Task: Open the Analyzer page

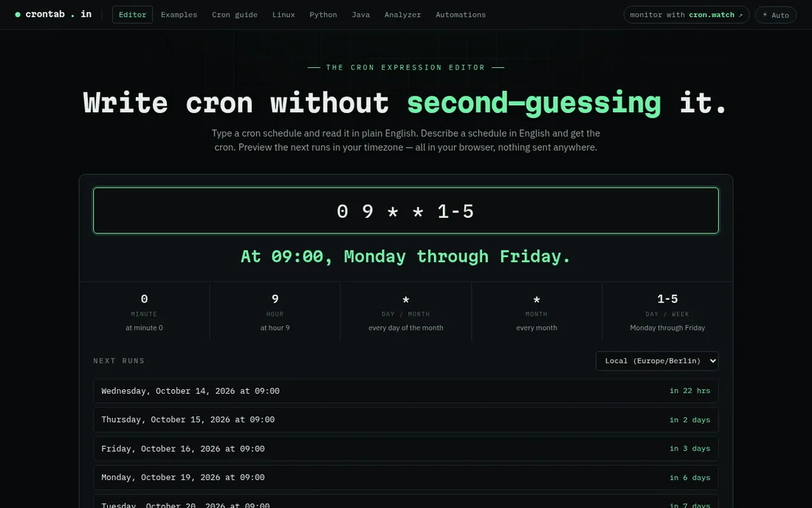Action: [402, 15]
